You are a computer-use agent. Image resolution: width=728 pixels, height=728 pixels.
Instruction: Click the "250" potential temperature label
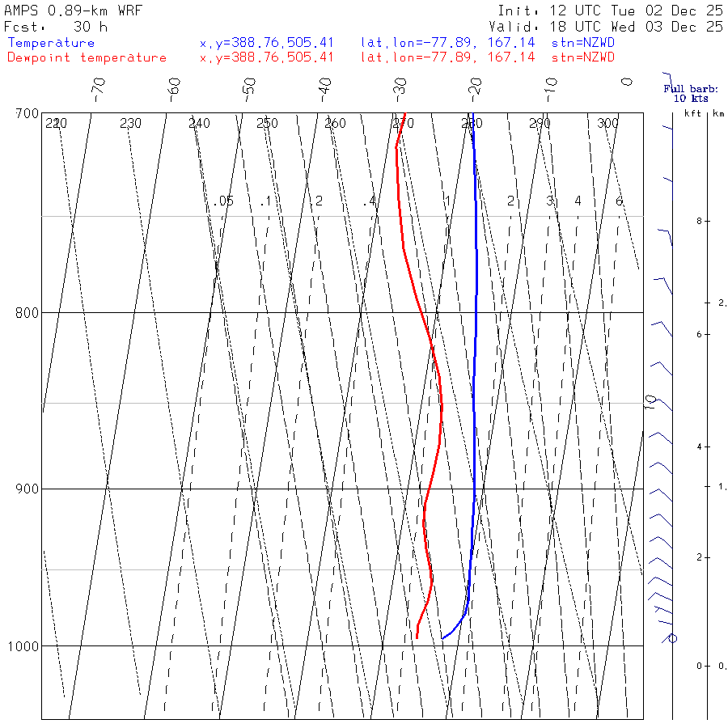pyautogui.click(x=267, y=123)
